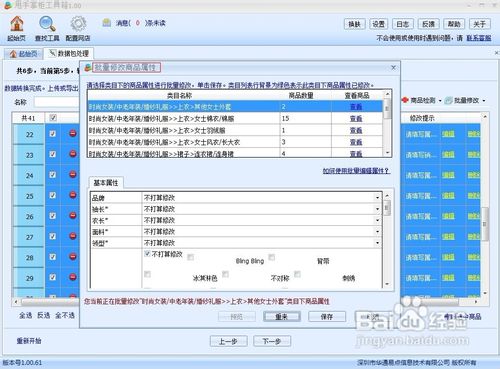Check the 冰淇淋色 checkbox
This screenshot has width=500, height=369.
[147, 274]
